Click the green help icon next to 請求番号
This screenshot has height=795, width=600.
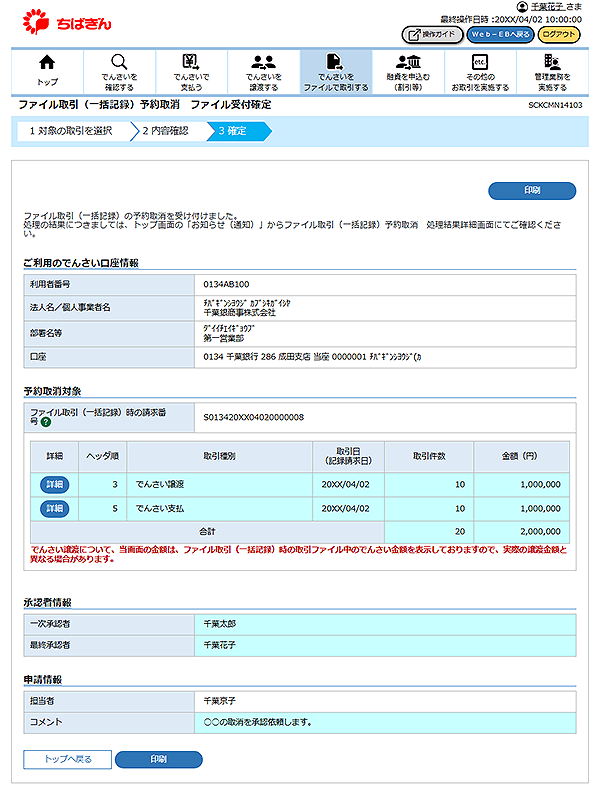(46, 422)
